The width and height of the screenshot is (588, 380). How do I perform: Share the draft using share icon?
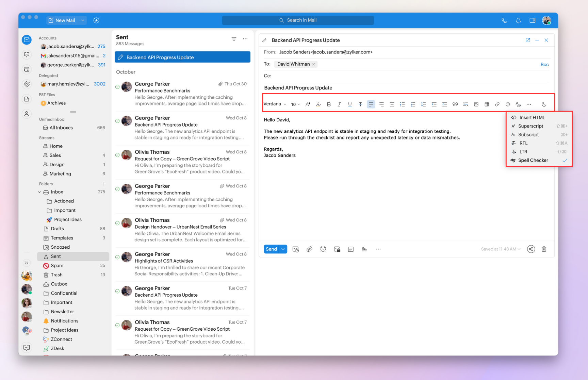tap(531, 249)
